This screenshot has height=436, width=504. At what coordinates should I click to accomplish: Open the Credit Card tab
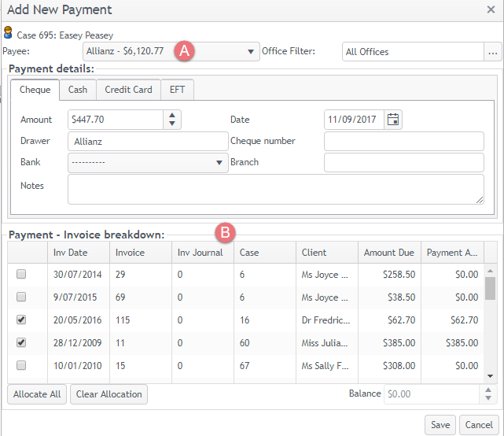click(x=129, y=90)
